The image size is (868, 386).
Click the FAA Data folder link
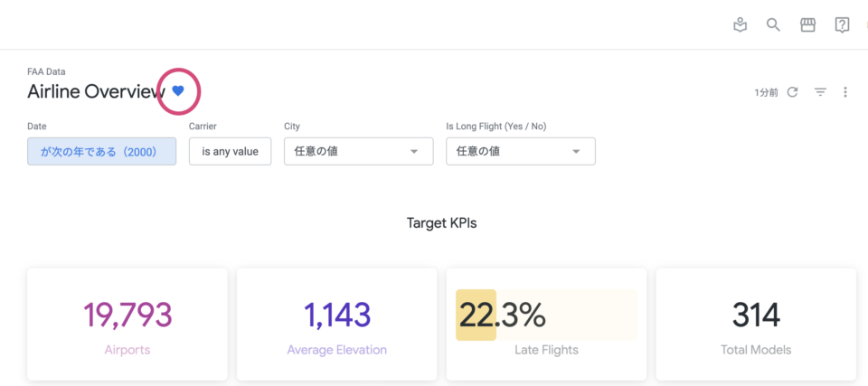46,71
